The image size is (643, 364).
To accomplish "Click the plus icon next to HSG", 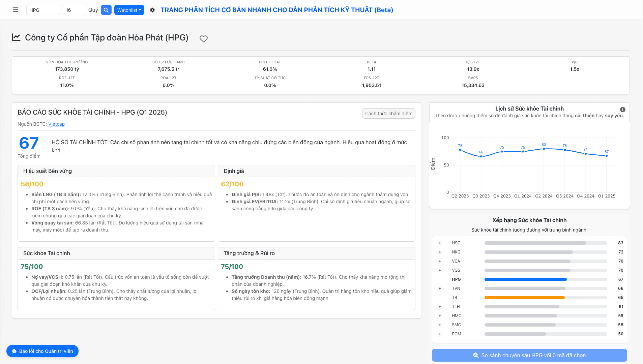I will 440,243.
